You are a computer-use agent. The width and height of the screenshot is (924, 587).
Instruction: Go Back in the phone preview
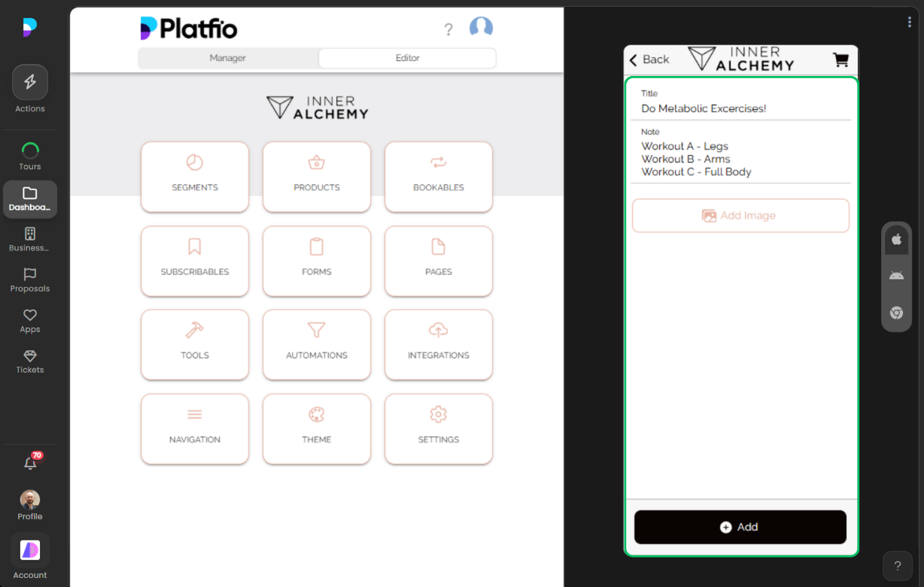(x=649, y=59)
